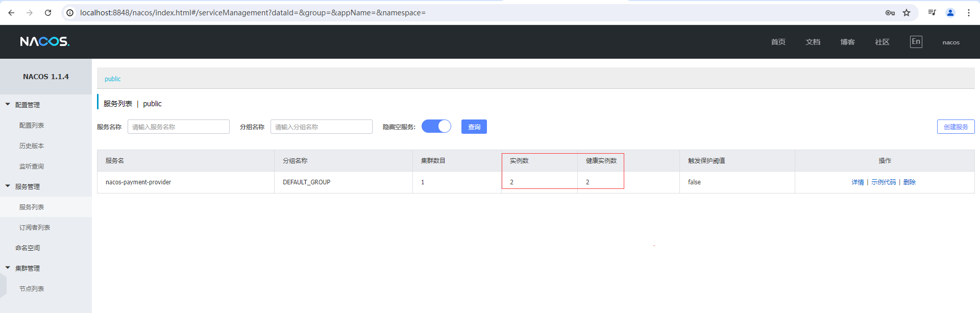Viewport: 980px width, 313px height.
Task: Open the browser profile avatar
Action: coord(950,13)
